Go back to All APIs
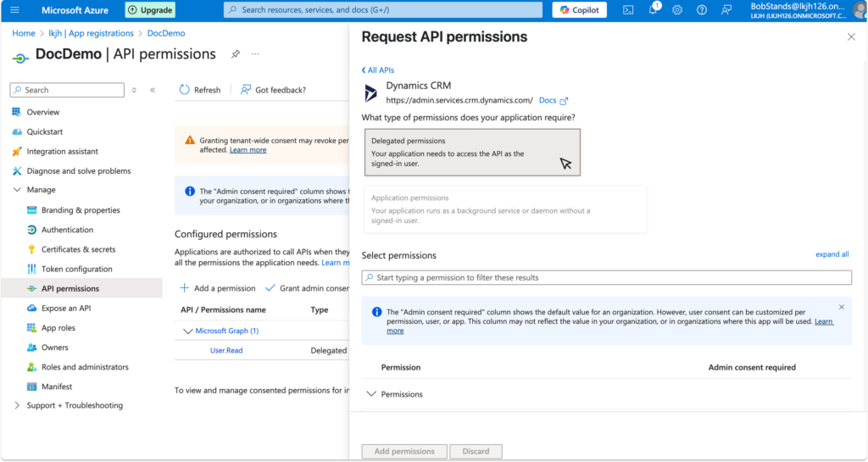The image size is (868, 462). coord(378,70)
